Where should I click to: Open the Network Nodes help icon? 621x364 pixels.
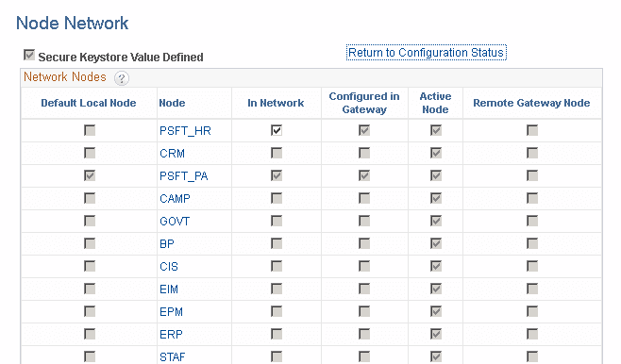click(x=122, y=78)
